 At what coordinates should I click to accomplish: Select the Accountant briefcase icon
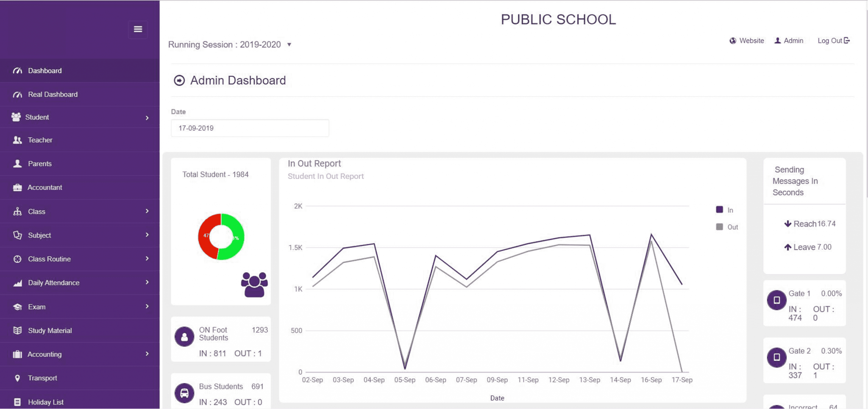pos(17,187)
